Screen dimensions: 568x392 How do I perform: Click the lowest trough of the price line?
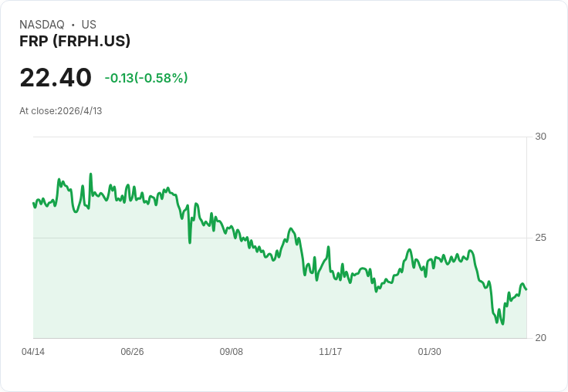point(502,324)
